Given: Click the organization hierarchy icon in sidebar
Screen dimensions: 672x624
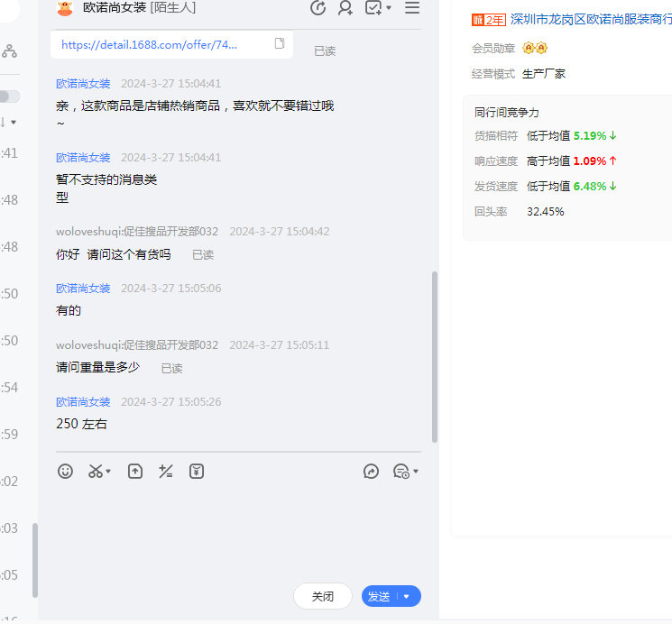Looking at the screenshot, I should tap(9, 51).
